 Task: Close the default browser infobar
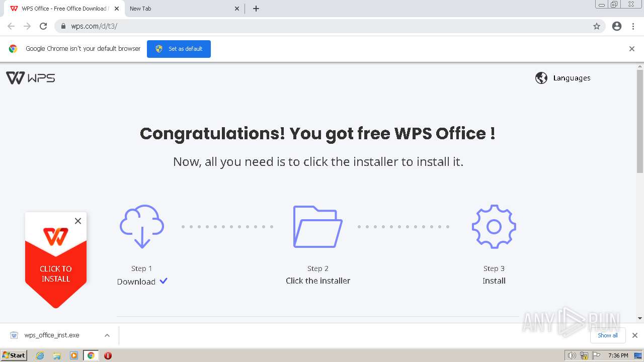coord(632,49)
